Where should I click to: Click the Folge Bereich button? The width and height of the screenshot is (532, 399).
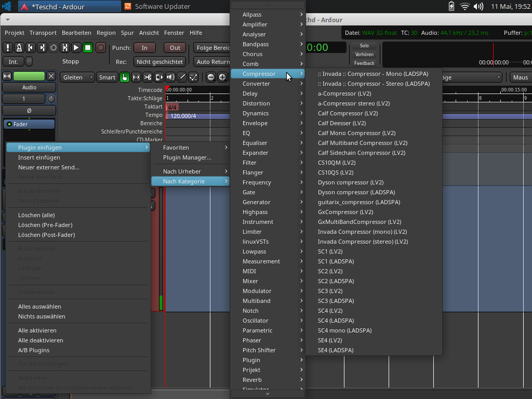212,48
